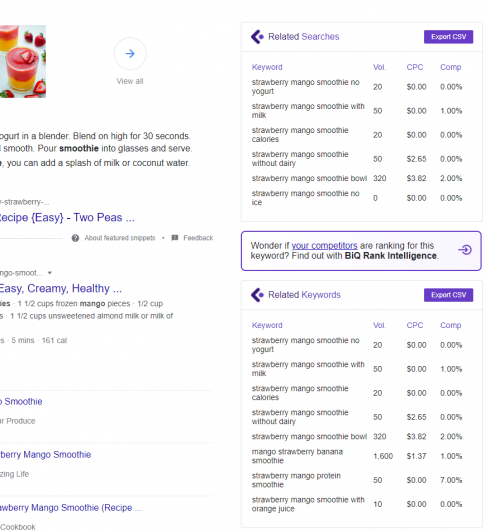Viewport: 485px width, 532px height.
Task: Export Related Searches as CSV
Action: pos(448,37)
